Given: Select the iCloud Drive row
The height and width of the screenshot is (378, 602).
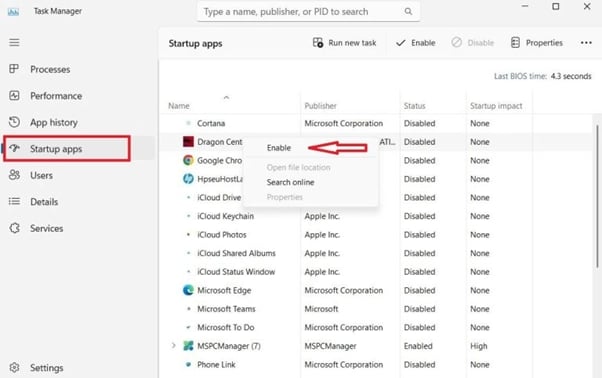Looking at the screenshot, I should click(x=376, y=198).
